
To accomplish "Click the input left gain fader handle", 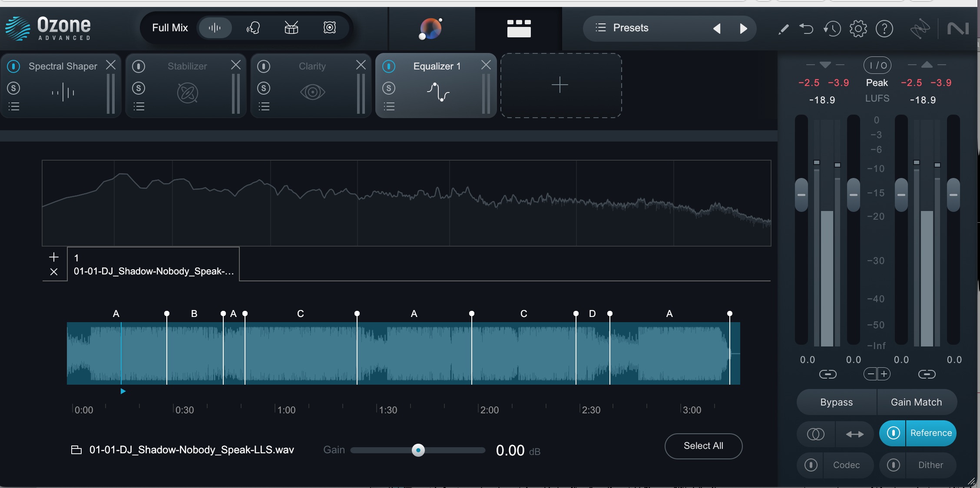I will click(x=801, y=195).
